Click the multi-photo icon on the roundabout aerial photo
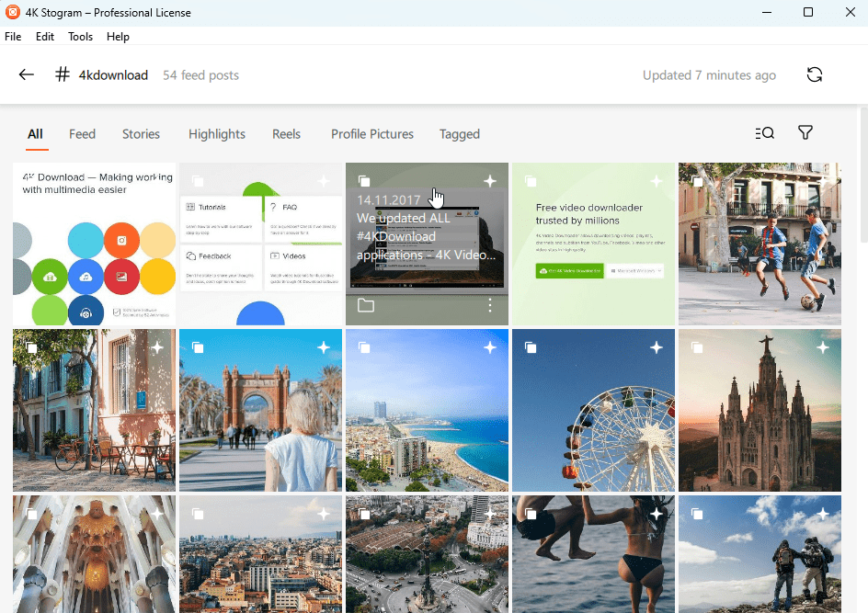Viewport: 868px width, 613px height. coord(364,514)
